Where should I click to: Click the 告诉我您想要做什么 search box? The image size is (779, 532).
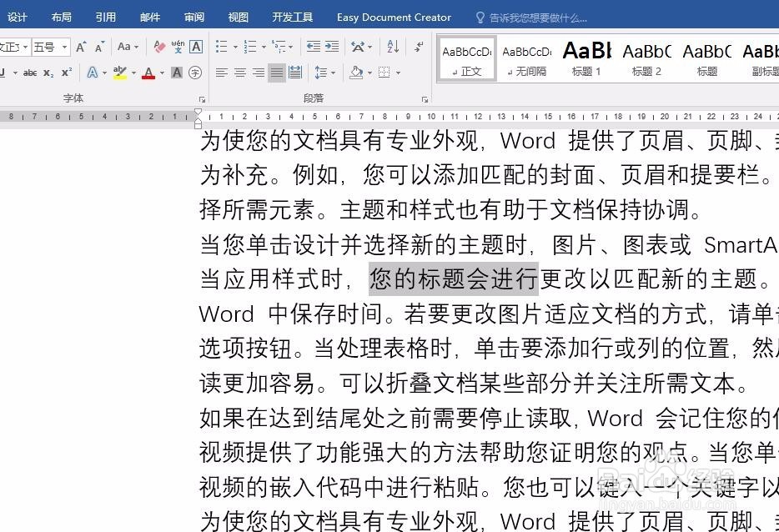[x=538, y=18]
